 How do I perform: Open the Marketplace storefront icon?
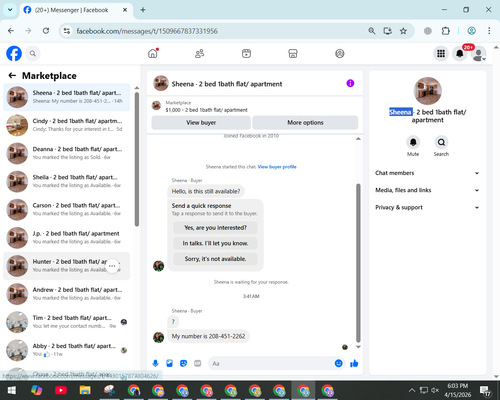(x=293, y=53)
